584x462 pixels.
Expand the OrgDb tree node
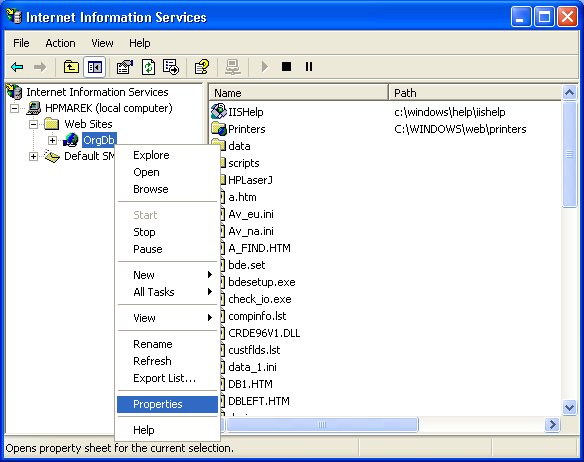click(x=53, y=140)
